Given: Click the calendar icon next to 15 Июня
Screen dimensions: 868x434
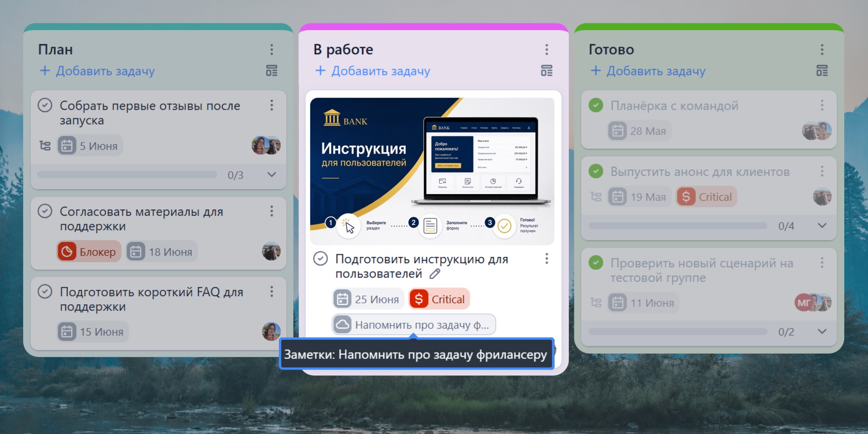Looking at the screenshot, I should tap(67, 331).
